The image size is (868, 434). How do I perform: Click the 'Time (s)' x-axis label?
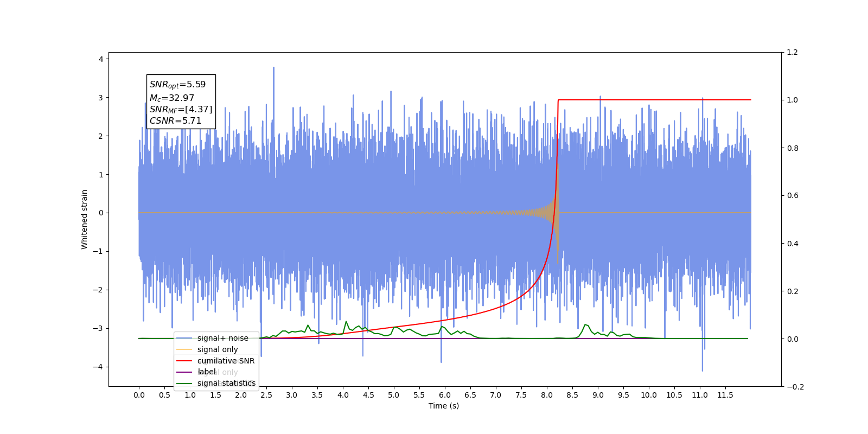[x=444, y=406]
